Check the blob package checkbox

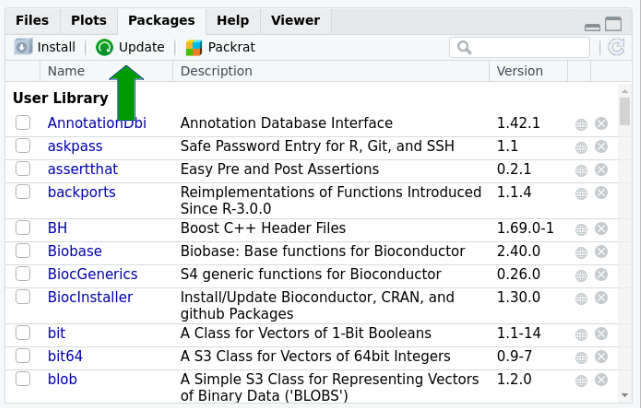[23, 379]
